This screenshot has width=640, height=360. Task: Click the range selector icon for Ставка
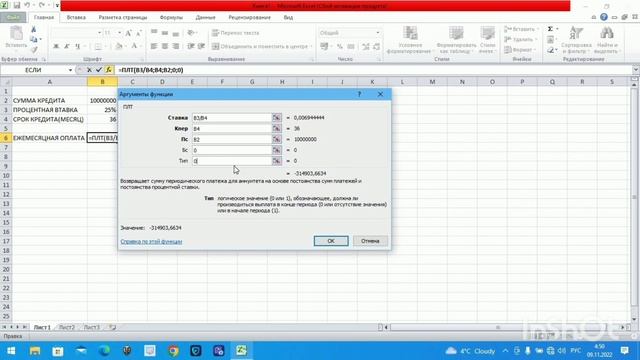tap(277, 118)
